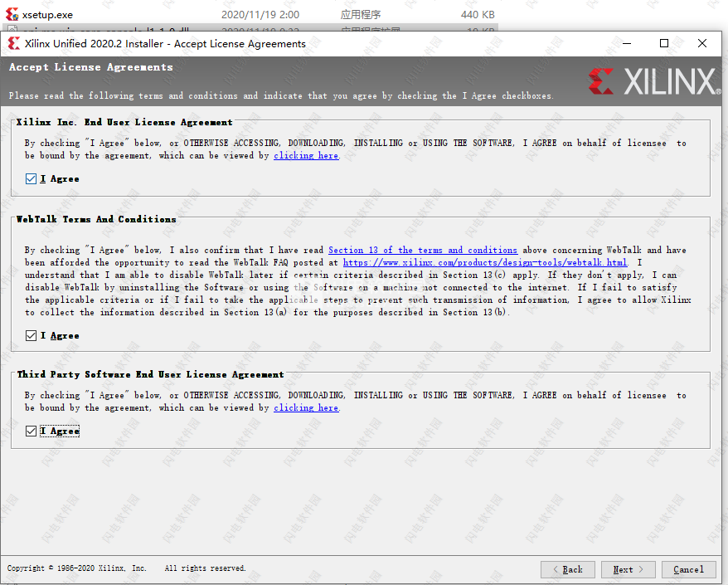Click "Xilinx Inc. End User License Agreement" group title

point(124,122)
